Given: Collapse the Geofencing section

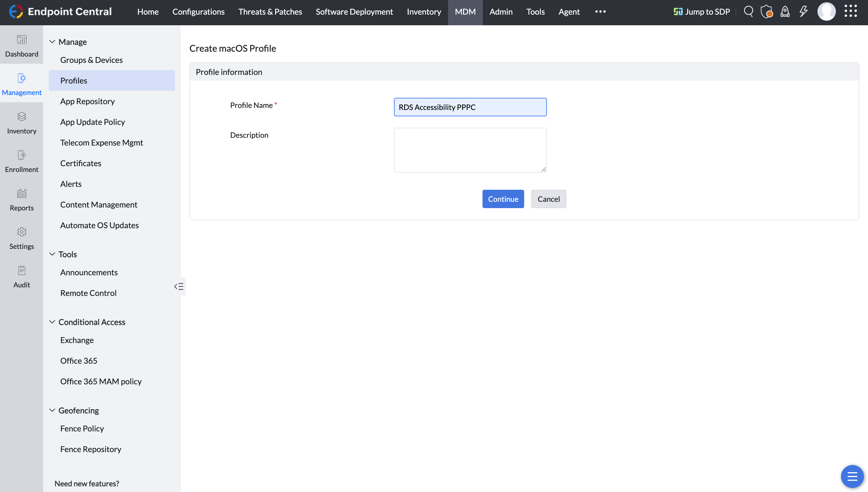Looking at the screenshot, I should 52,410.
